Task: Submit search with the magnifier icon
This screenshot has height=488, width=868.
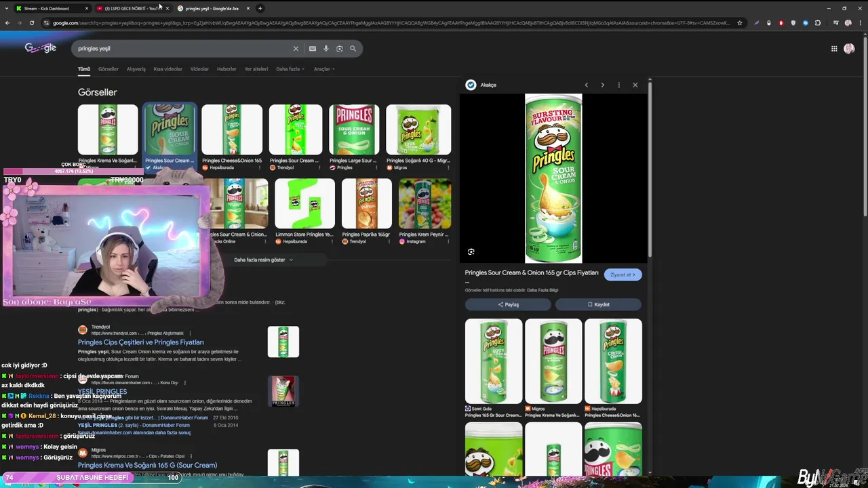Action: [x=353, y=49]
